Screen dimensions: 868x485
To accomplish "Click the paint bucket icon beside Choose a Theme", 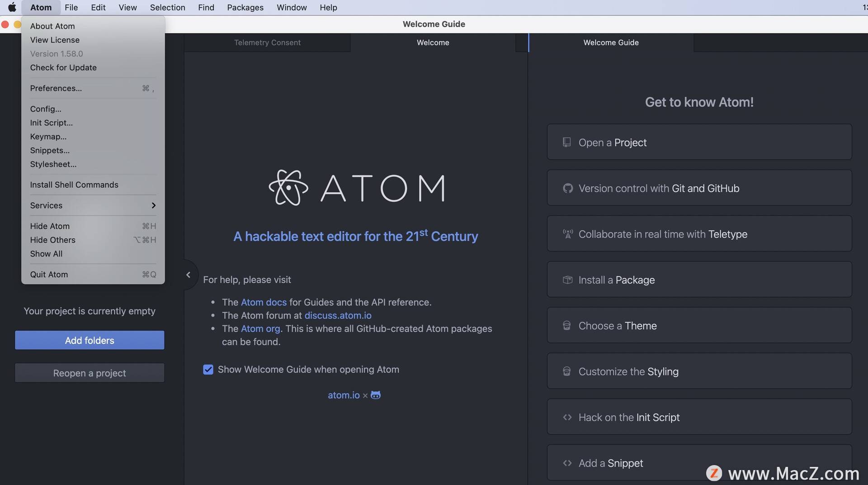I will pyautogui.click(x=566, y=326).
